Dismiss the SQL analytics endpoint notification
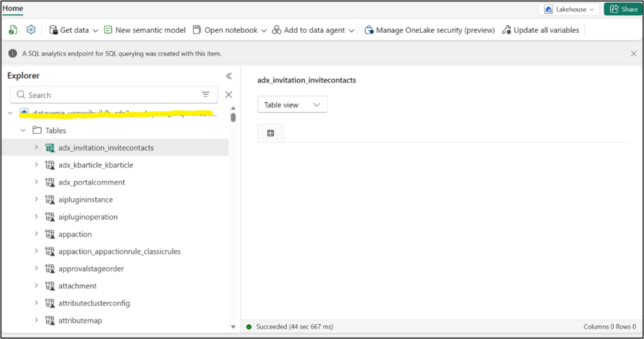644x339 pixels. [634, 53]
